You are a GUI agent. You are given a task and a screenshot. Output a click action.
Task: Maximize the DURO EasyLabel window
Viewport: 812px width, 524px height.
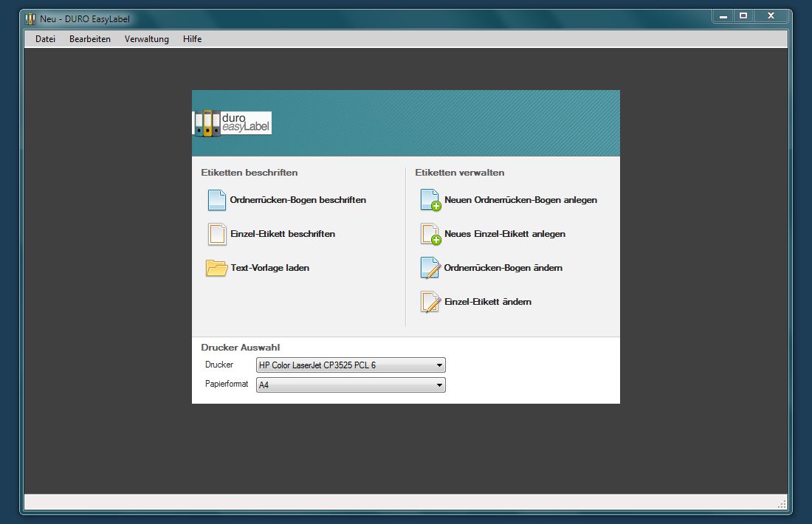(743, 16)
